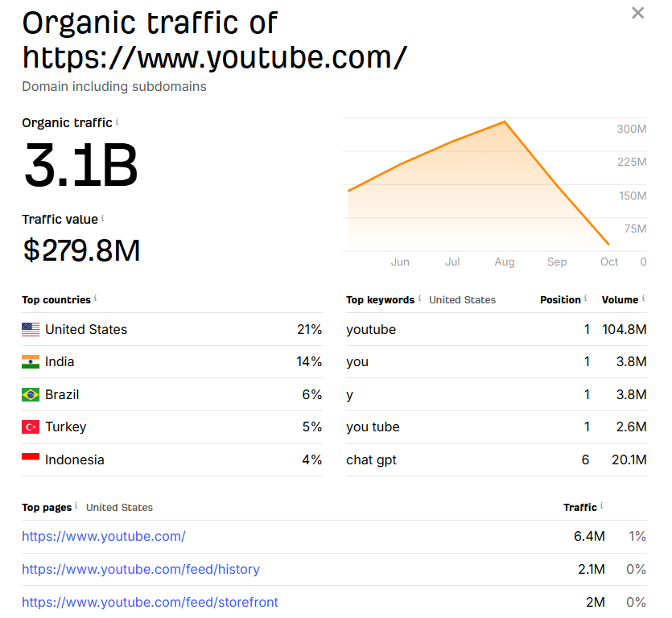Image resolution: width=672 pixels, height=618 pixels.
Task: Open the youtube.com/feed/storefront link
Action: click(150, 602)
